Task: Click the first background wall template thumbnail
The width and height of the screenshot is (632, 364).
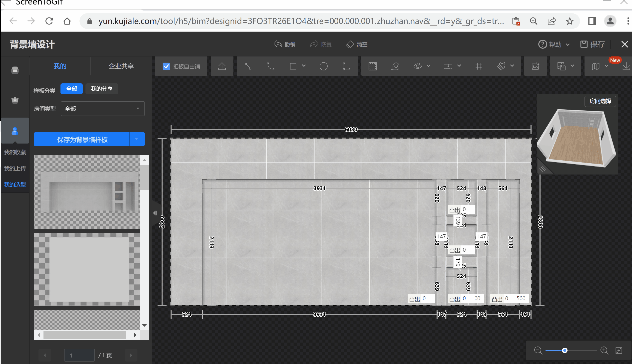Action: [x=87, y=192]
